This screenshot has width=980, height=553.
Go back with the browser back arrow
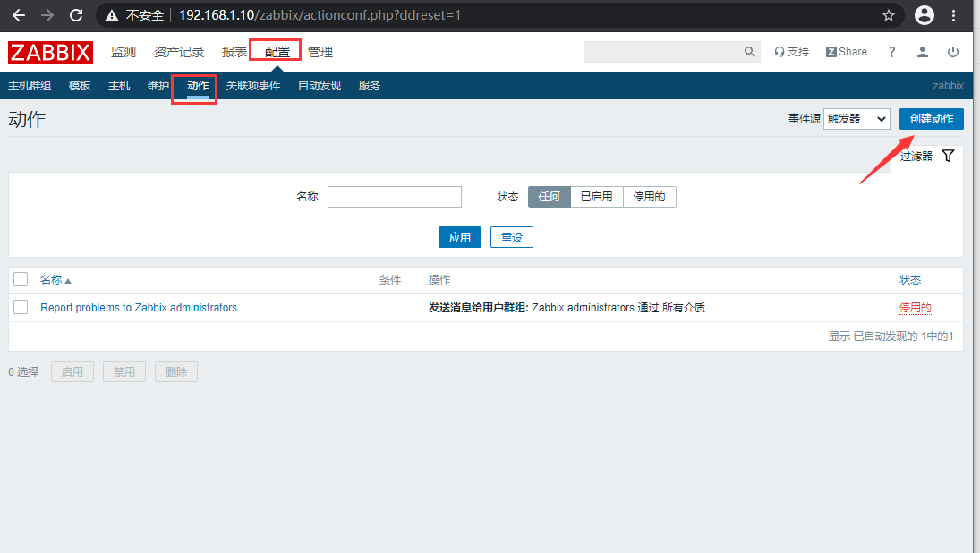(19, 15)
